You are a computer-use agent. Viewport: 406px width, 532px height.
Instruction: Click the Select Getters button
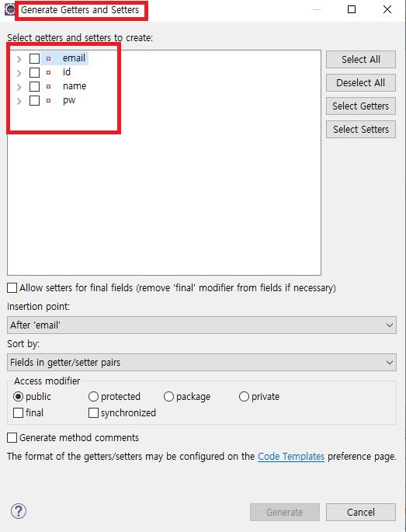[361, 106]
